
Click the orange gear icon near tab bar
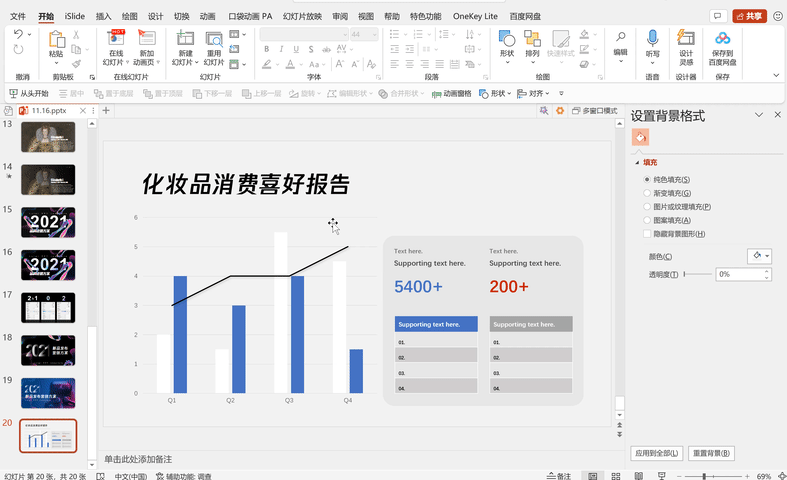pyautogui.click(x=560, y=110)
